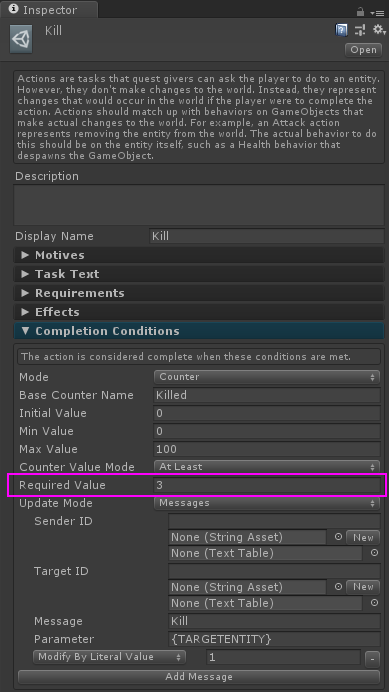Click the Required Value input field

point(267,485)
